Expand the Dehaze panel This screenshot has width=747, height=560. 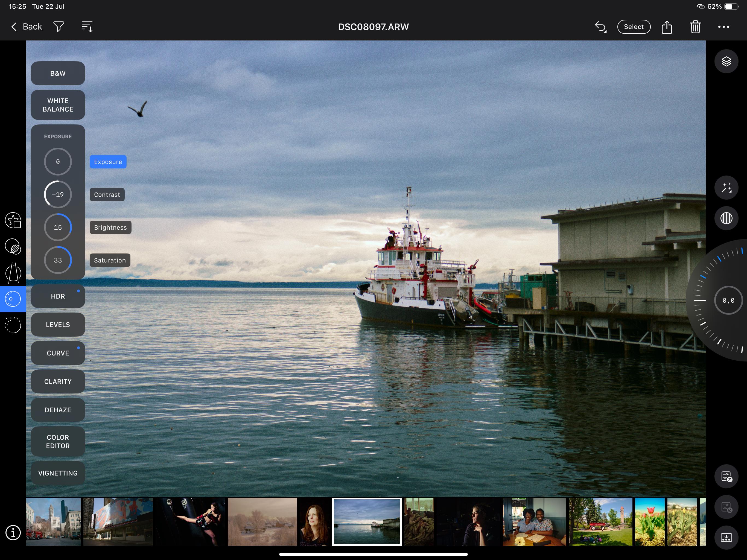point(58,410)
